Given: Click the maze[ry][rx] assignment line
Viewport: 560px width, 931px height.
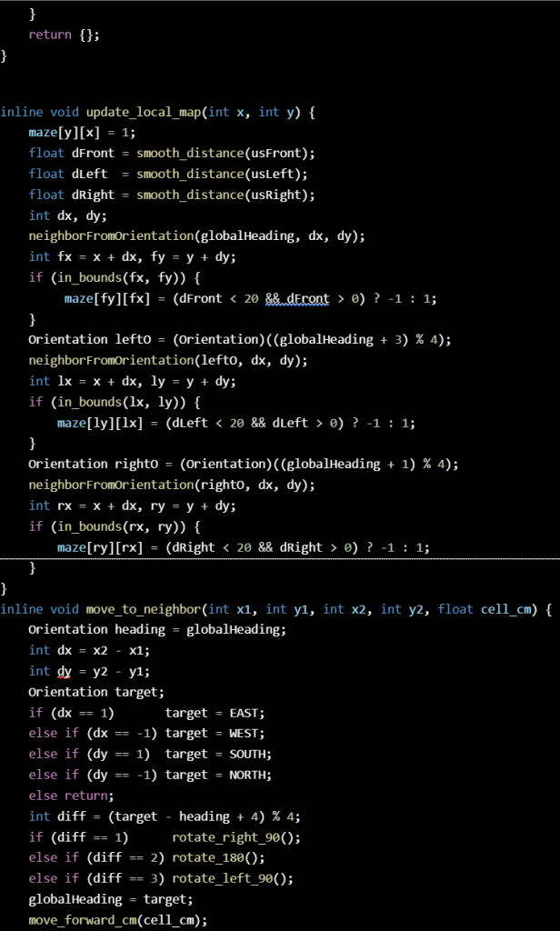Looking at the screenshot, I should click(242, 547).
